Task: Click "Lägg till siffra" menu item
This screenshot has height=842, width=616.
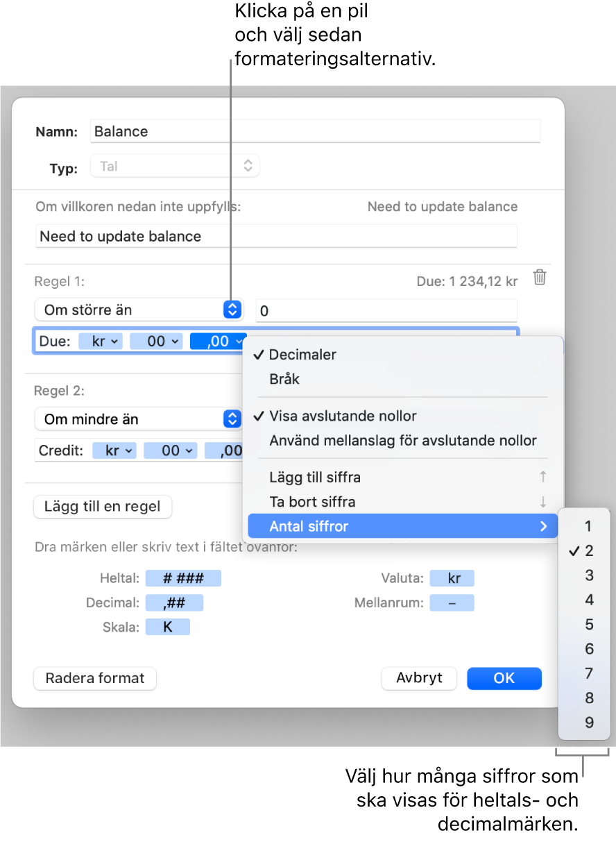Action: tap(315, 477)
